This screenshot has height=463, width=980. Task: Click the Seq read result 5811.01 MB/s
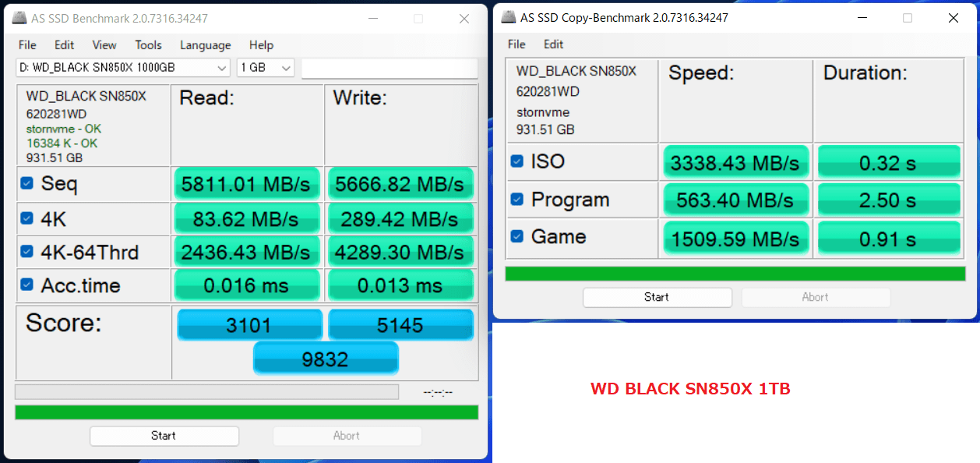(246, 184)
